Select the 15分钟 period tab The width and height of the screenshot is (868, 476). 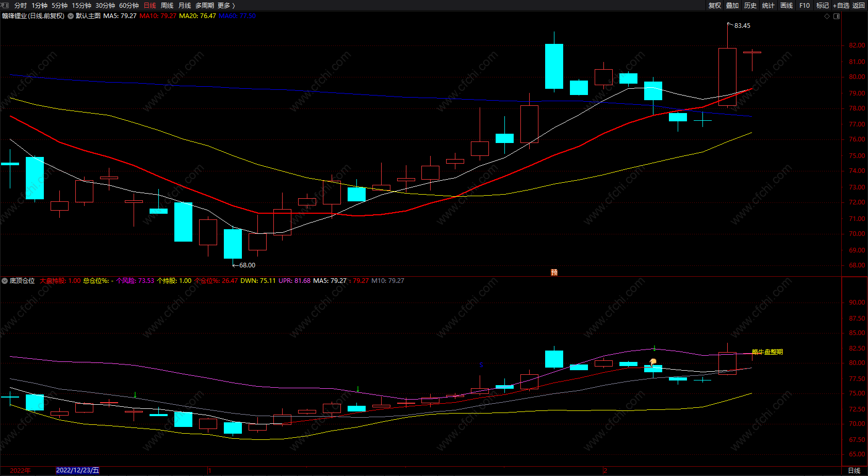pyautogui.click(x=81, y=5)
